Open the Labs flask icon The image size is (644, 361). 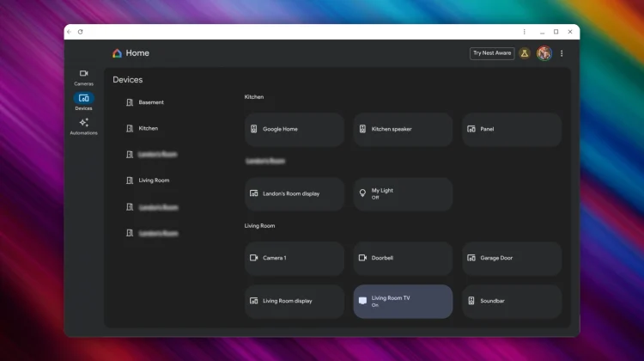coord(525,53)
